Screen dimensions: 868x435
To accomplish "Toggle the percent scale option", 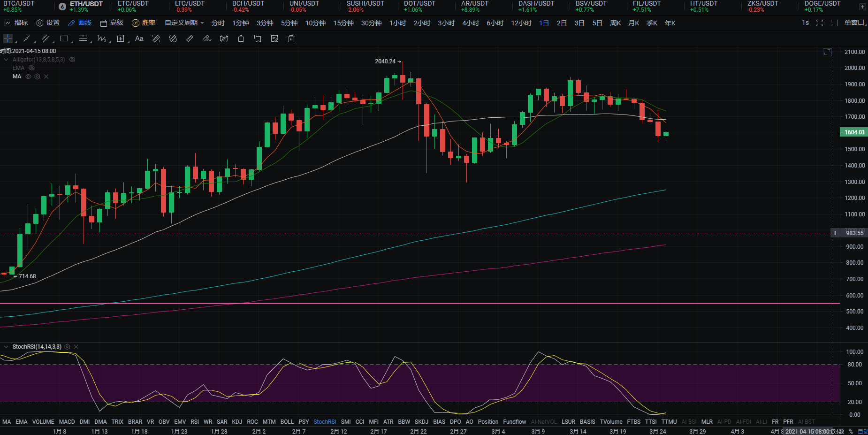I will click(851, 431).
